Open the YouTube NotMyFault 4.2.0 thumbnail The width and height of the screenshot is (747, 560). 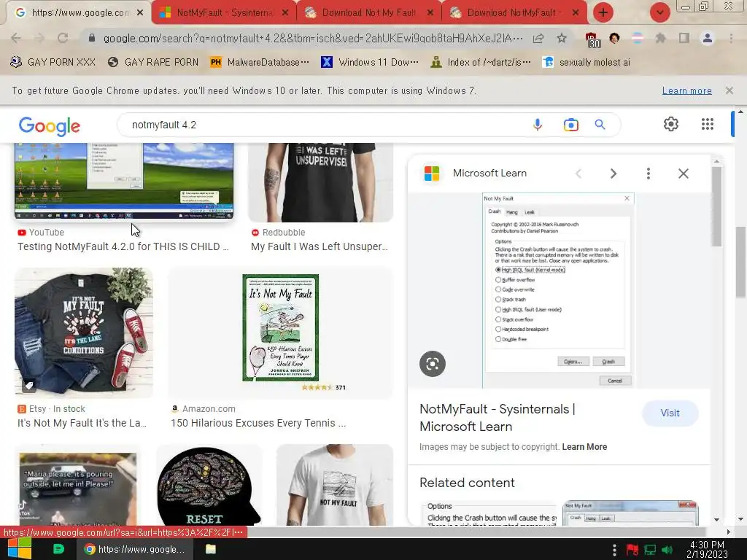click(x=124, y=181)
